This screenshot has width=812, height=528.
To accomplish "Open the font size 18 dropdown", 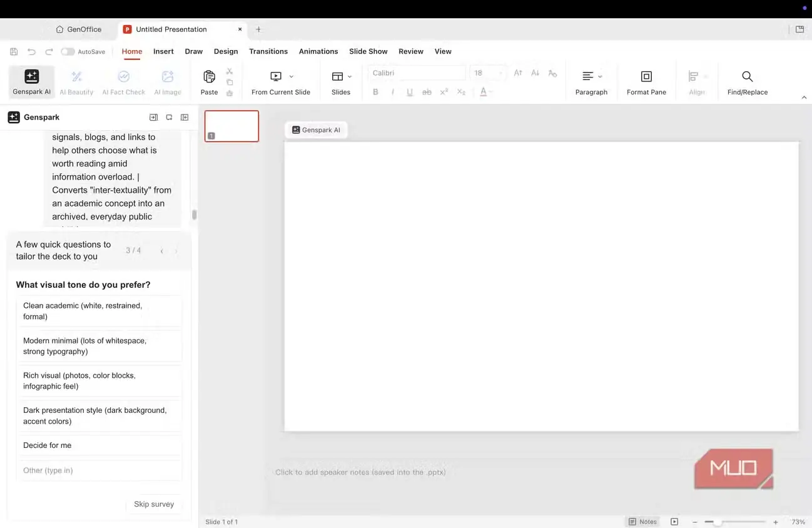I will [x=487, y=73].
